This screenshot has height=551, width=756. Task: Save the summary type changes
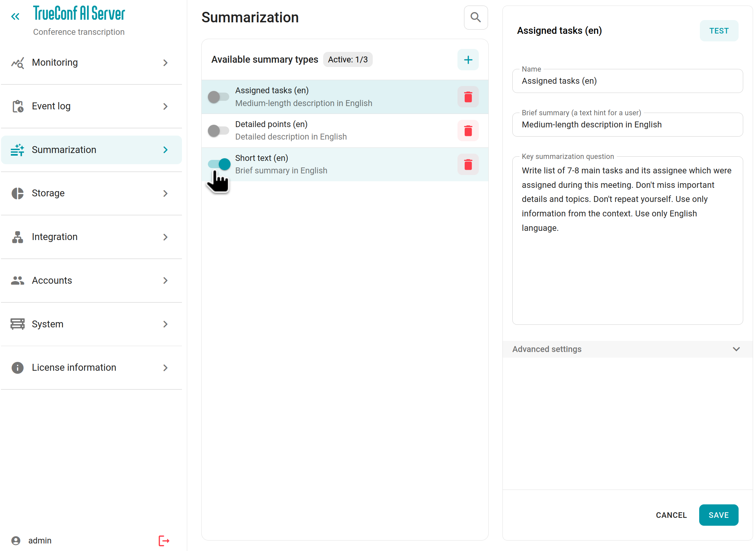[x=718, y=515]
